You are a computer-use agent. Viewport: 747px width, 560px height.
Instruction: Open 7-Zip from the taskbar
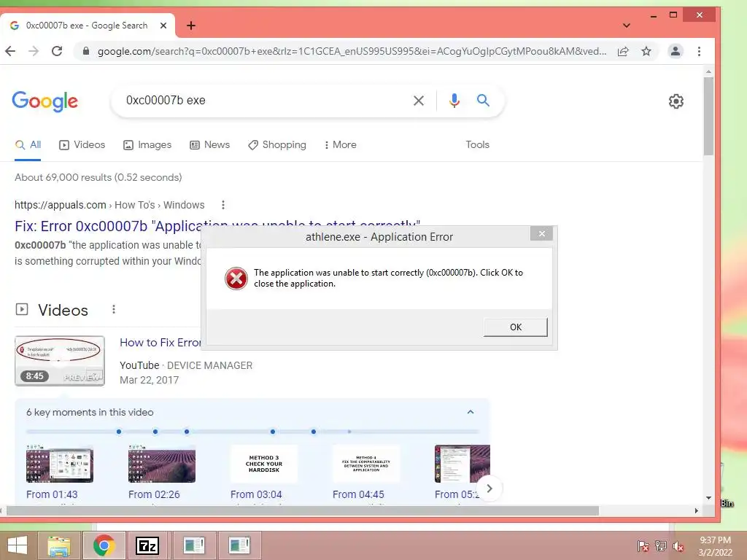(x=147, y=545)
